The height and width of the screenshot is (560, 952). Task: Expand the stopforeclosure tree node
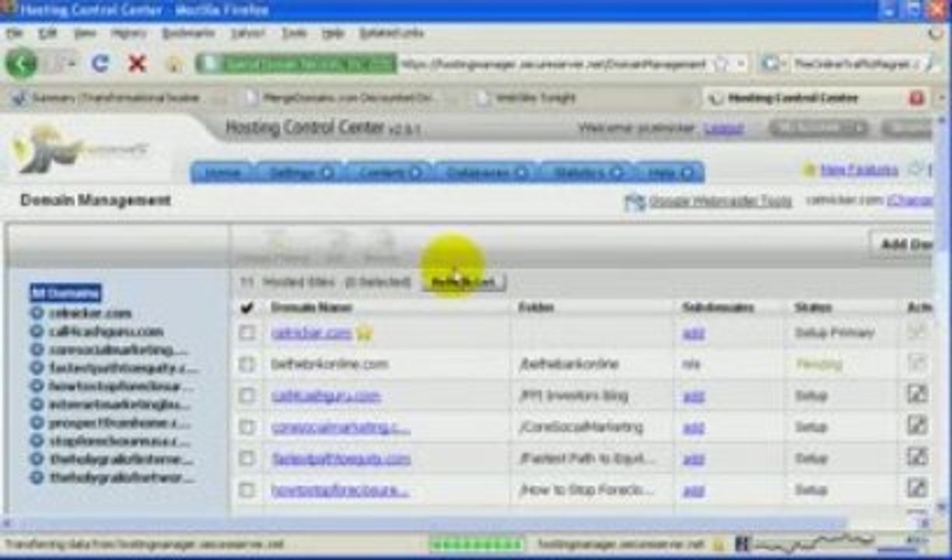click(37, 441)
